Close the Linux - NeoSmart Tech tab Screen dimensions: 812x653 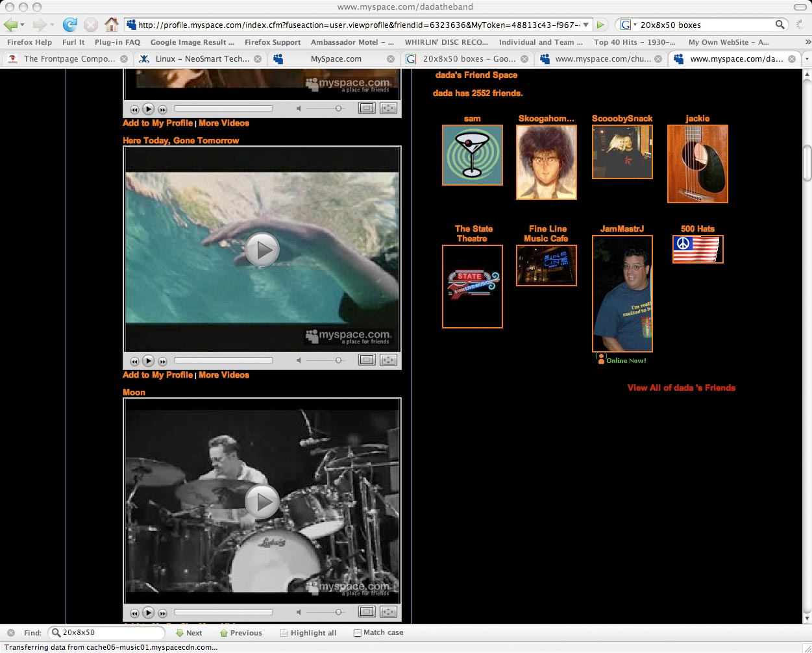[258, 58]
